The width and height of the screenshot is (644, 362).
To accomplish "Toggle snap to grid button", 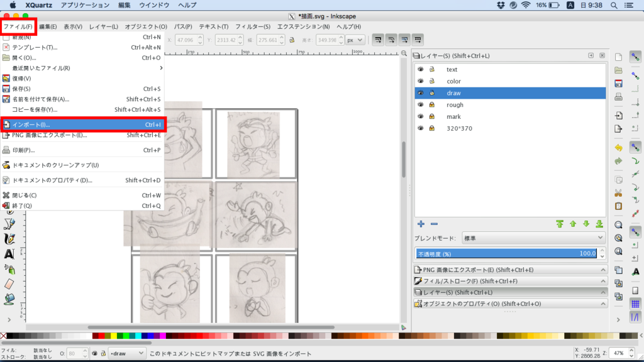I will [635, 304].
